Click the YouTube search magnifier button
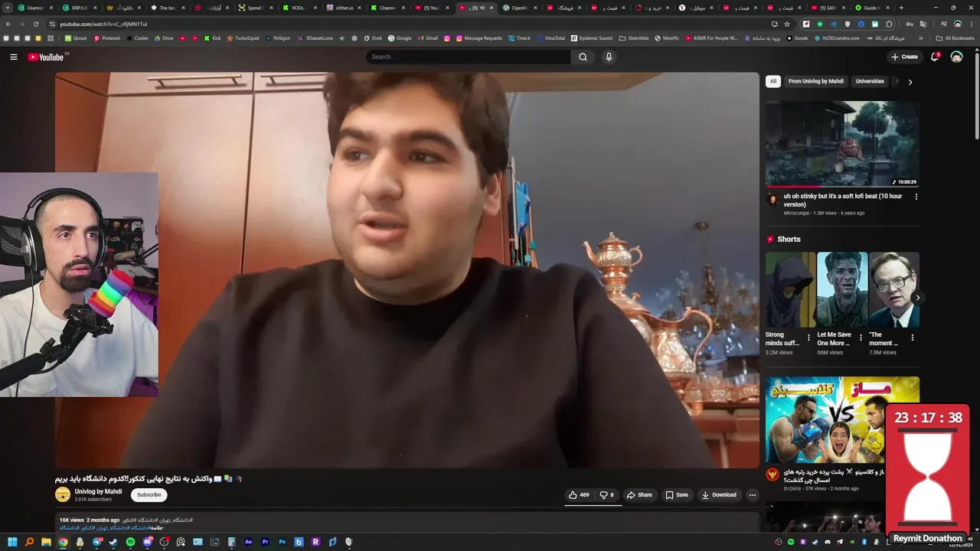This screenshot has width=980, height=551. pos(583,57)
